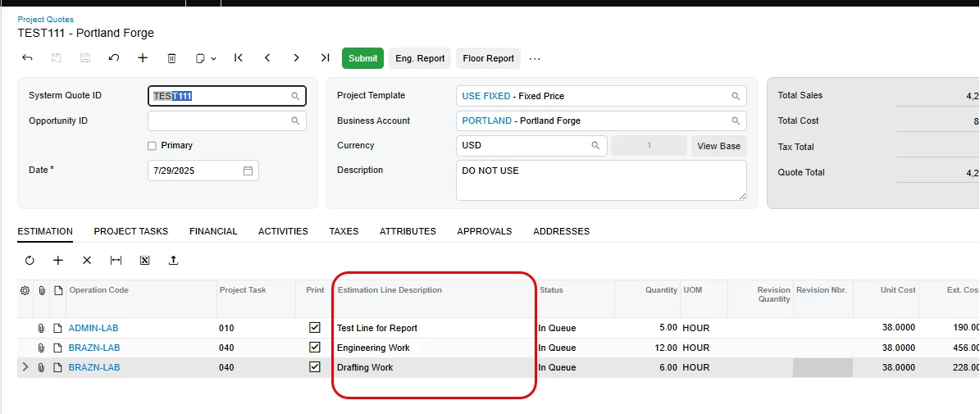
Task: Open the TAXES tab
Action: 344,231
